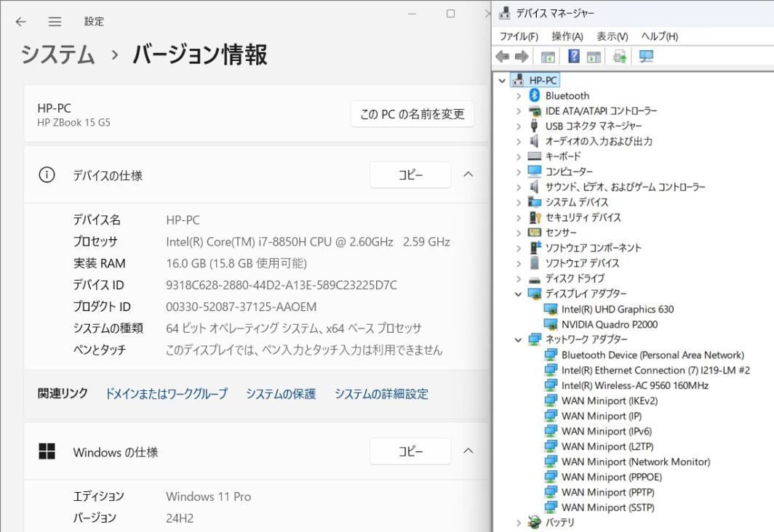The width and height of the screenshot is (774, 532).
Task: Click the Device Manager title bar icon
Action: [x=504, y=13]
